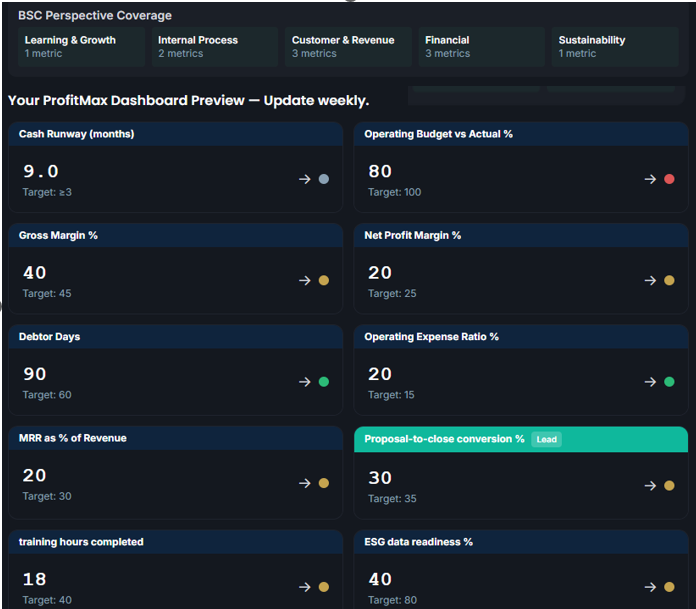Click the amber status dot on ESG data readiness
Viewport: 696px width, 609px height.
coord(669,587)
